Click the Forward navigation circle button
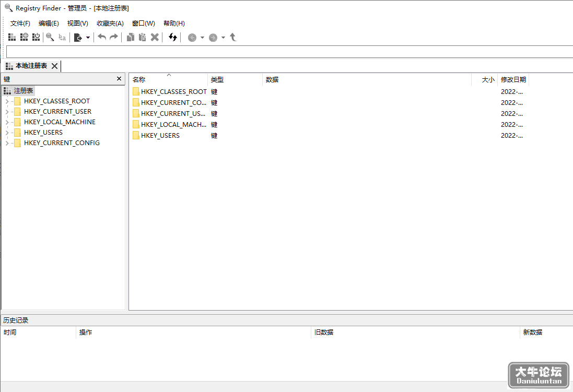 [x=213, y=38]
